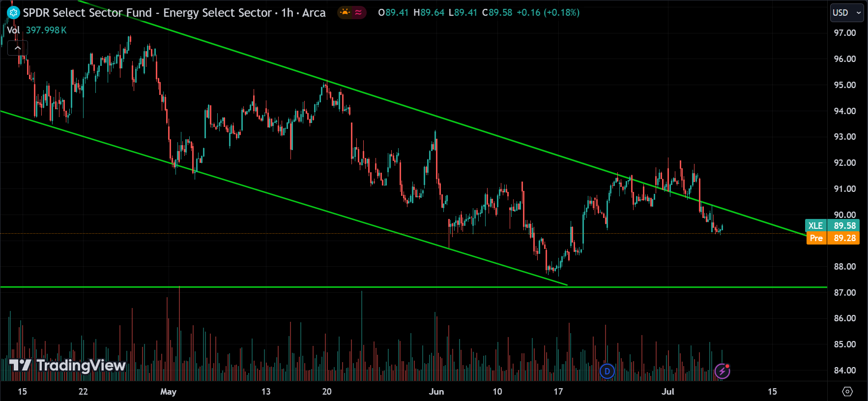
Task: Click the XLE 89.58 price label
Action: 832,225
